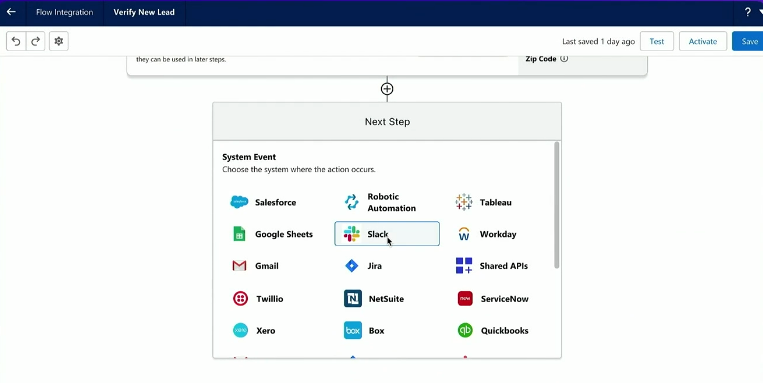Click the Robotic Automation label
This screenshot has width=763, height=383.
click(392, 202)
